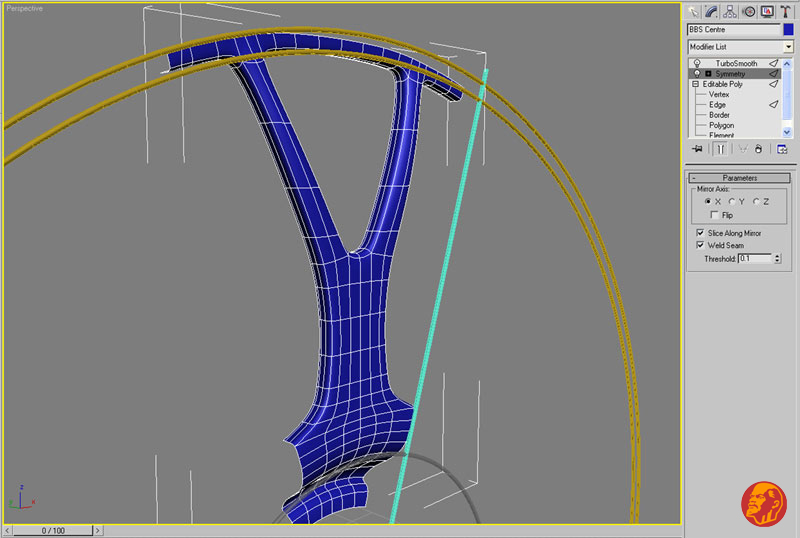Screen dimensions: 800x538
Task: Increase Threshold with up spinner arrow
Action: 778,256
